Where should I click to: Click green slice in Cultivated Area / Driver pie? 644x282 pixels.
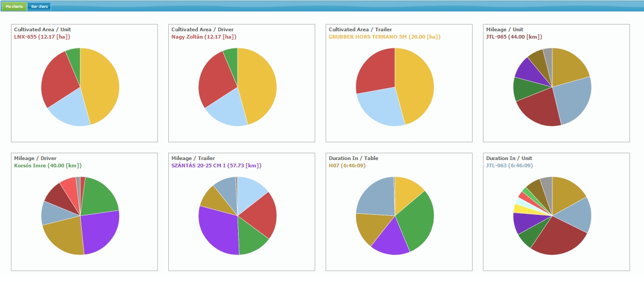[x=231, y=55]
